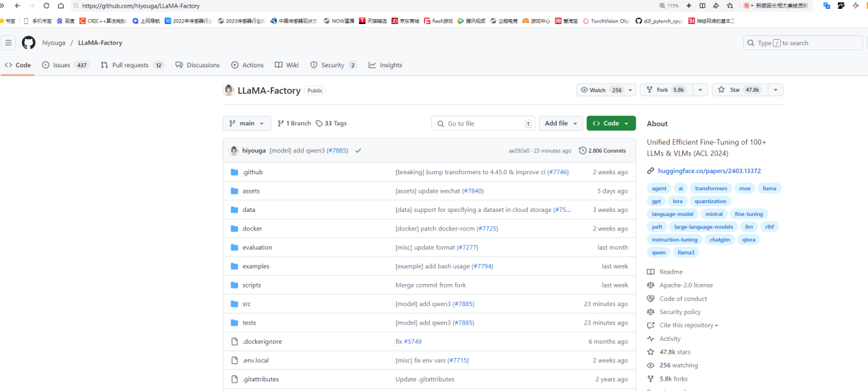Open the 2,806 Commits history link
Viewport: 868px width, 391px height.
pos(602,150)
